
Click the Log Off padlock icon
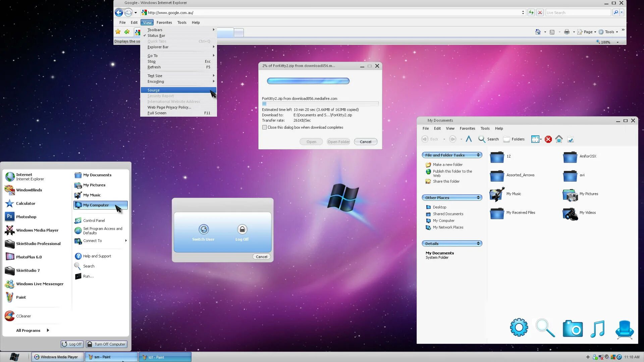coord(242,229)
